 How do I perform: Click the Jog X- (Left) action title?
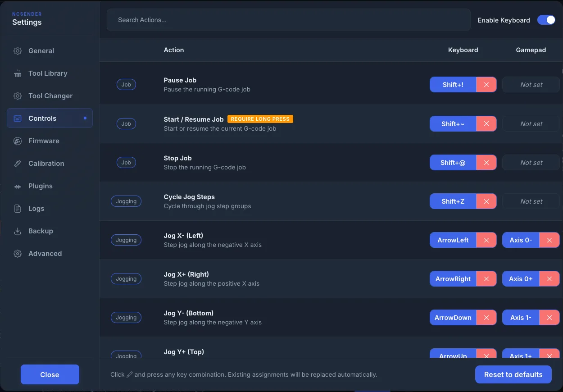tap(183, 236)
